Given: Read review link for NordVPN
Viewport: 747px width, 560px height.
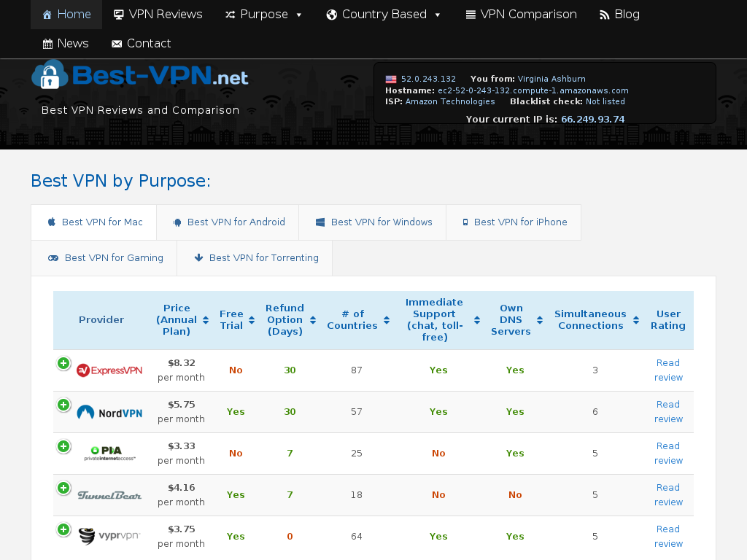Looking at the screenshot, I should [x=668, y=411].
